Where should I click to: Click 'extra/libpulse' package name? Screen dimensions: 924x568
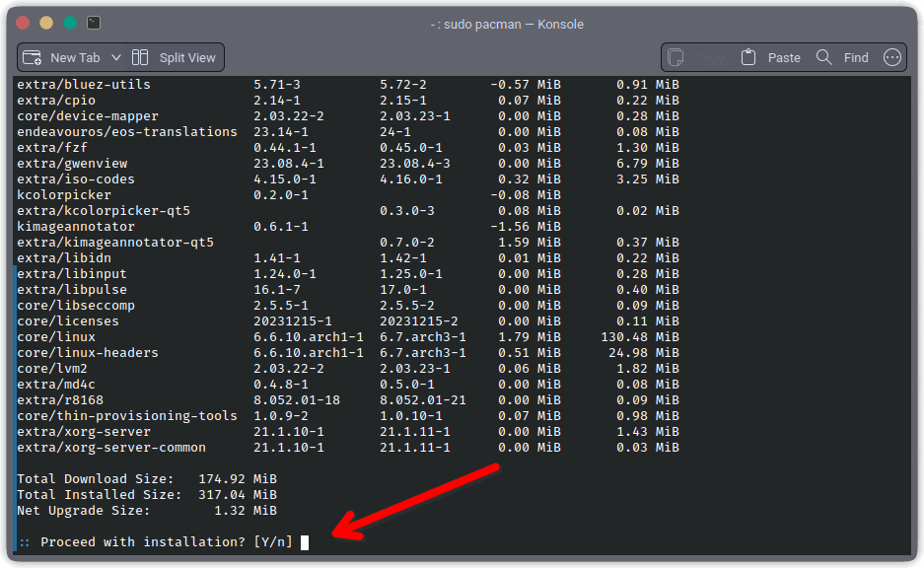(72, 289)
